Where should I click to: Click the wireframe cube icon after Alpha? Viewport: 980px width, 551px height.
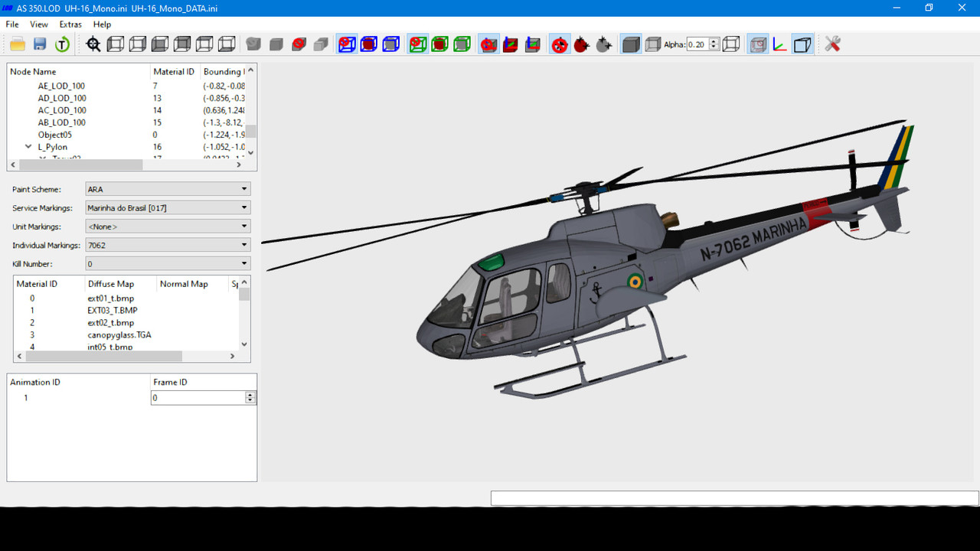731,44
